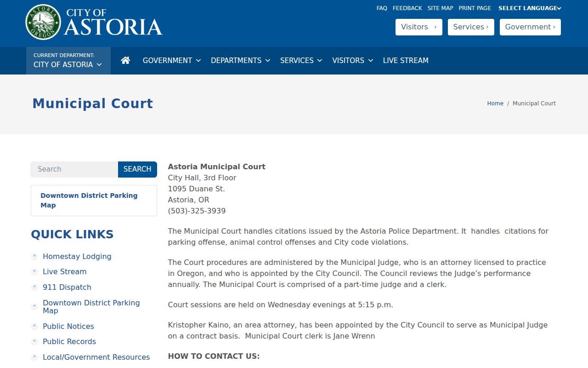Open the Public Notices quick link

68,326
